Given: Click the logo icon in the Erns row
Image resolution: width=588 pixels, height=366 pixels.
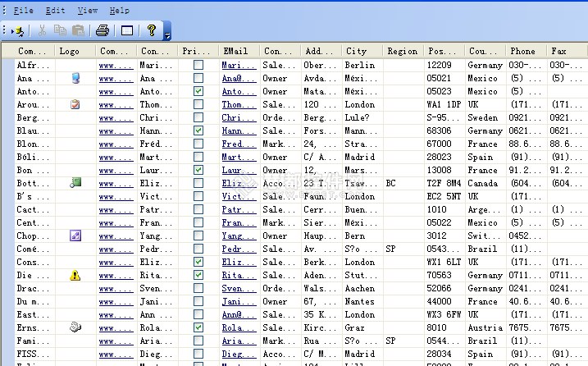Looking at the screenshot, I should pyautogui.click(x=75, y=327).
